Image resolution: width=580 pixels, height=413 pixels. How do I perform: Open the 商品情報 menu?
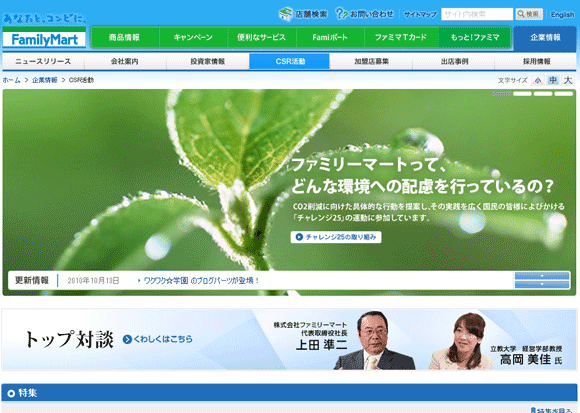tap(125, 37)
